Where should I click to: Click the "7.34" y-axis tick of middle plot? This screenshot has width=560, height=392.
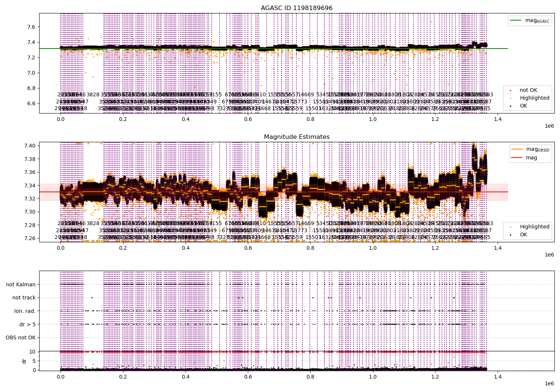[29, 186]
